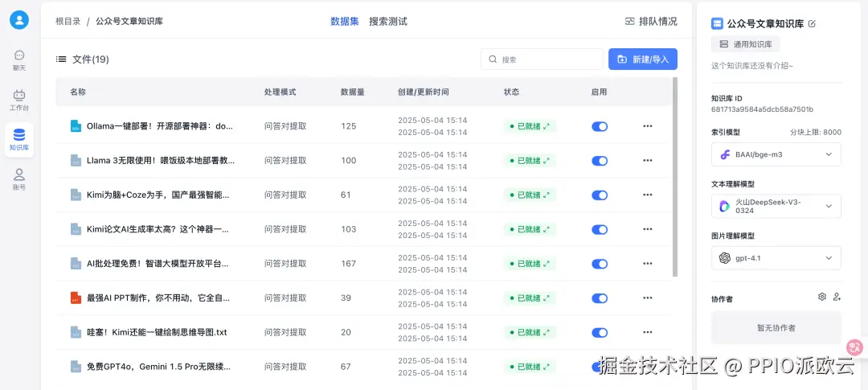Open the file Ollama一键部署！开源部署神器

(160, 126)
